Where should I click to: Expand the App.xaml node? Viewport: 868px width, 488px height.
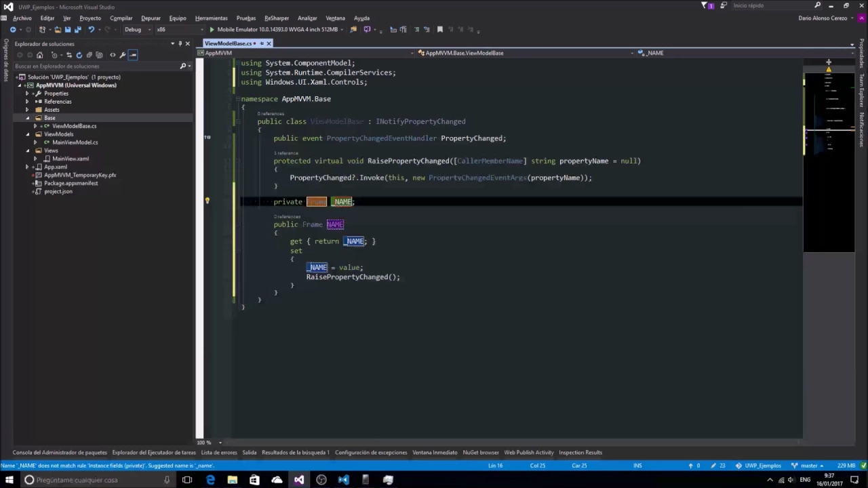27,167
